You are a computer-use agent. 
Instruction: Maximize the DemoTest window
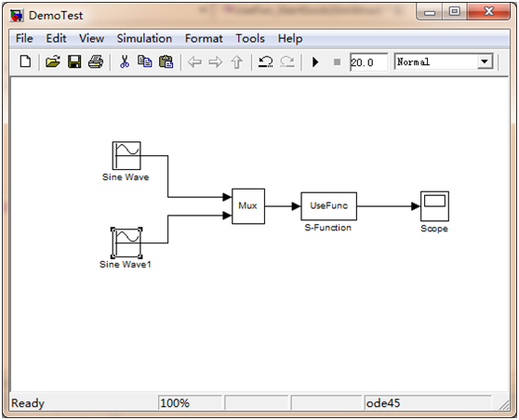pyautogui.click(x=455, y=12)
